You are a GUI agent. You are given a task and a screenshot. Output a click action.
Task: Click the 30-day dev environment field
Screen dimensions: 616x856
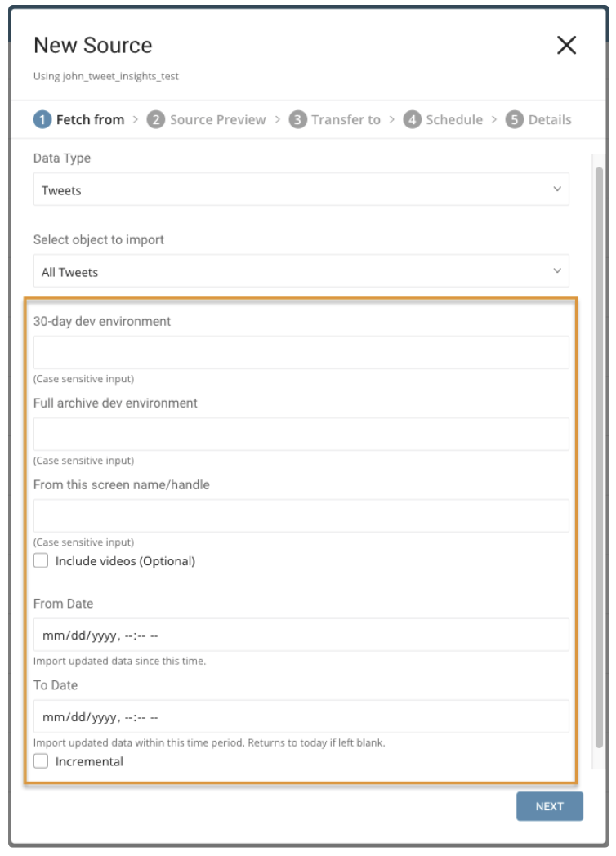(301, 352)
